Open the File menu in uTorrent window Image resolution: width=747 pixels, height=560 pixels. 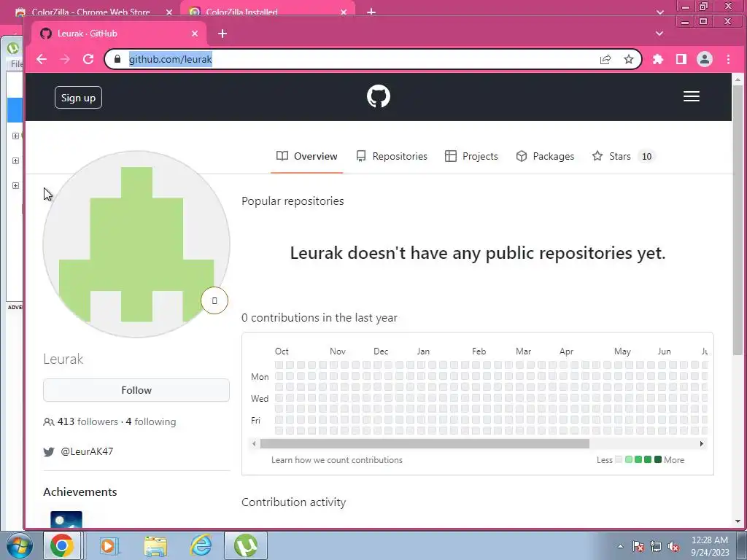16,64
